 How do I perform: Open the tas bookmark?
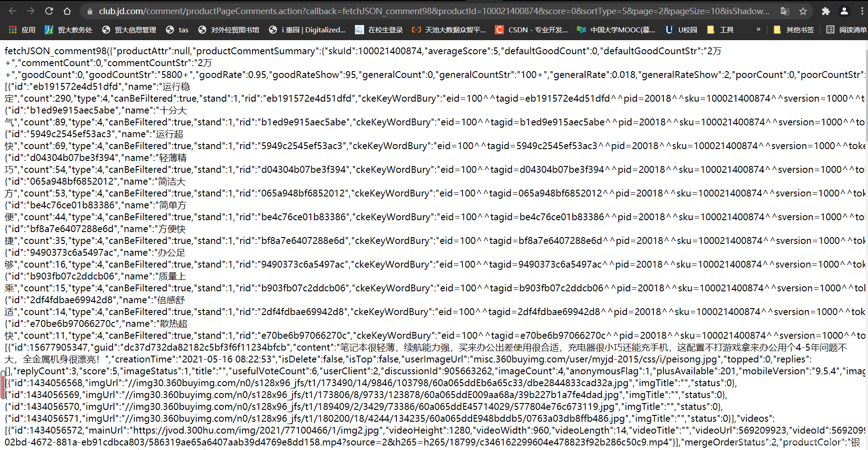pos(177,30)
